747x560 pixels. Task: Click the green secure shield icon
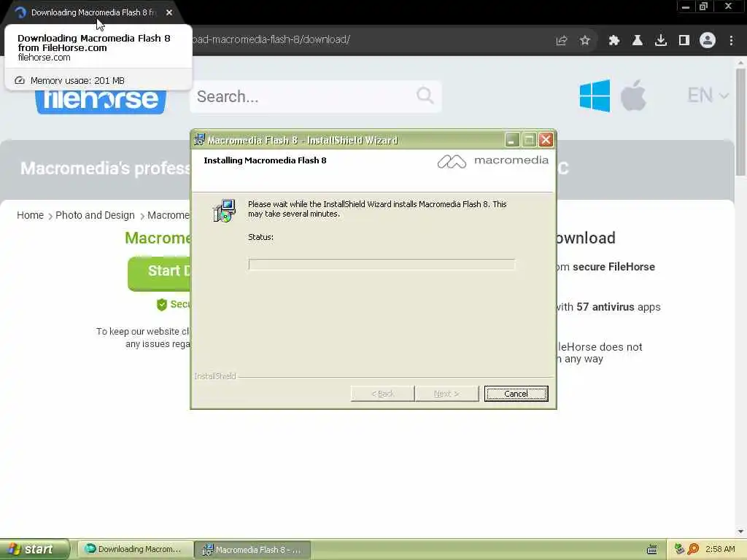pos(162,304)
